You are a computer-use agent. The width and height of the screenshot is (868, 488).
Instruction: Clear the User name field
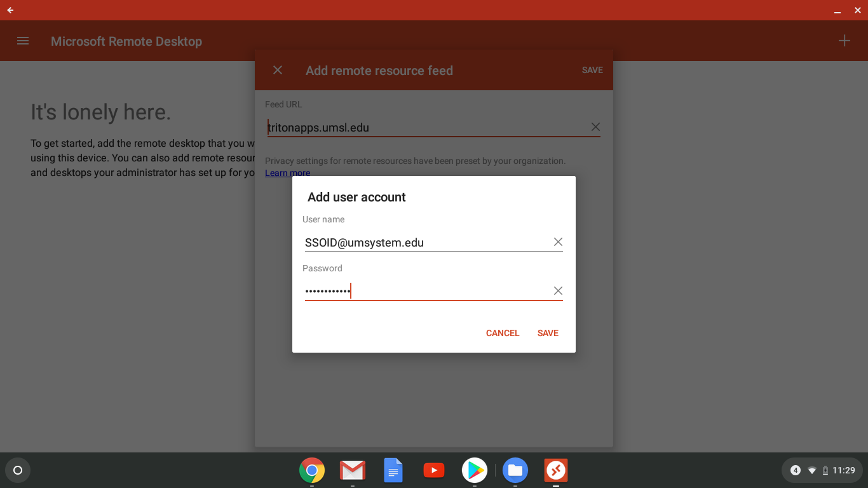pos(558,242)
